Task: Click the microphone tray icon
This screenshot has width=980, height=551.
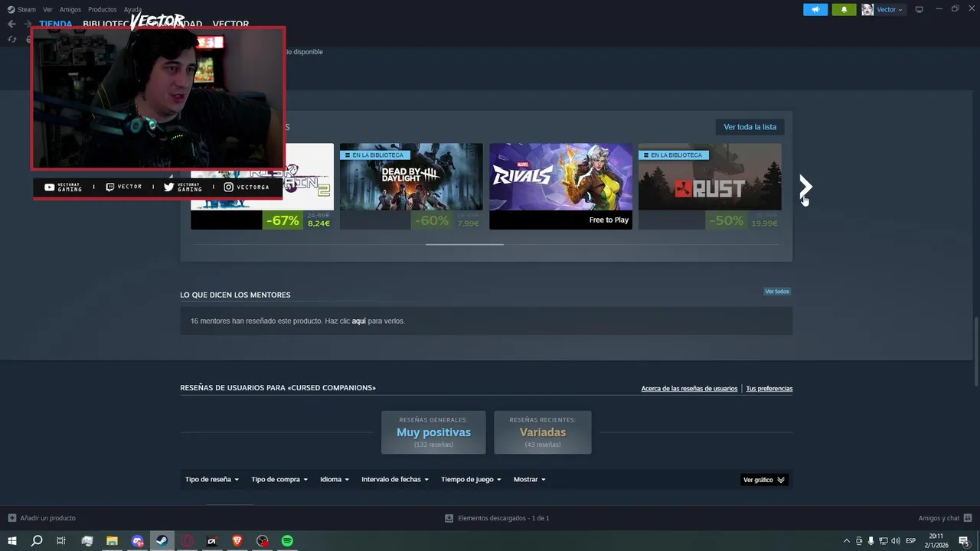Action: 871,541
